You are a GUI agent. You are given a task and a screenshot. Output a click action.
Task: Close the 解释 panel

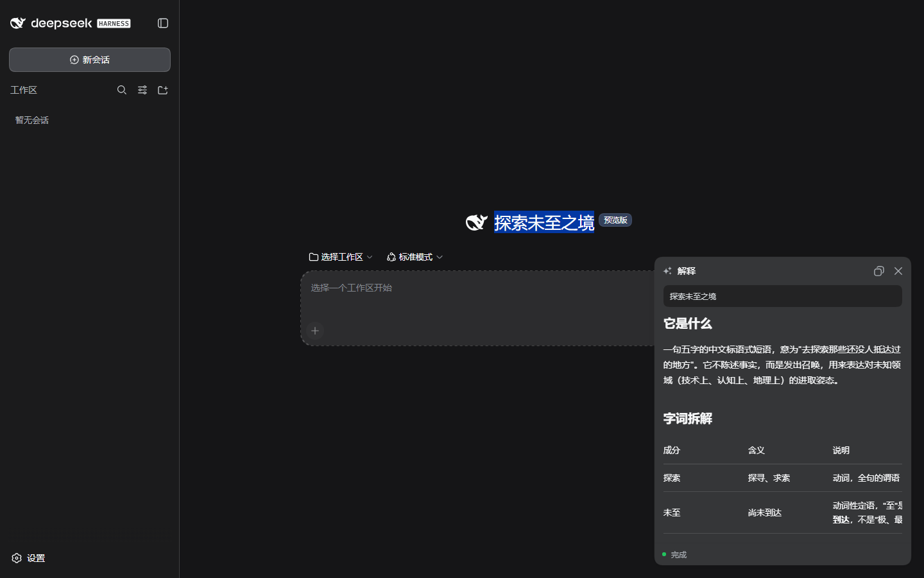coord(898,271)
